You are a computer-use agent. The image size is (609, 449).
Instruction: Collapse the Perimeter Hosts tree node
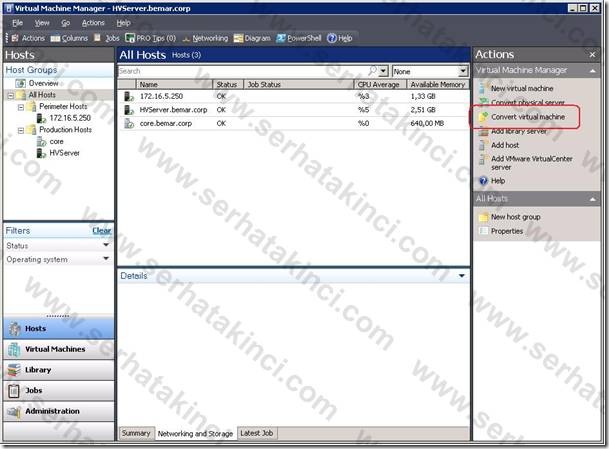(x=21, y=107)
